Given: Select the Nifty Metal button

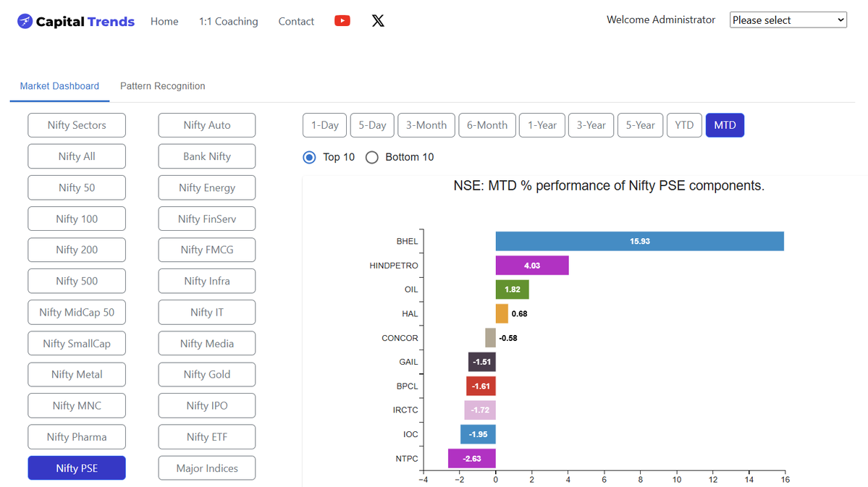Looking at the screenshot, I should pyautogui.click(x=77, y=375).
